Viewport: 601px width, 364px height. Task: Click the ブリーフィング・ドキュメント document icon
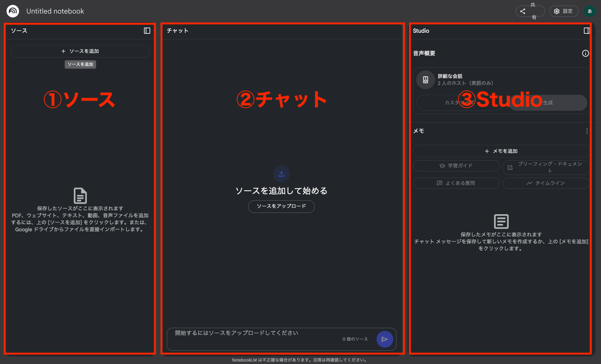coord(510,167)
